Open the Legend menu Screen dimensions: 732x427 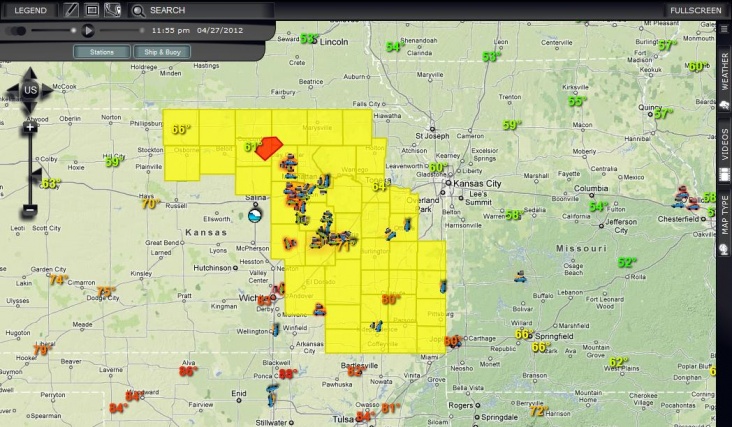pos(30,10)
